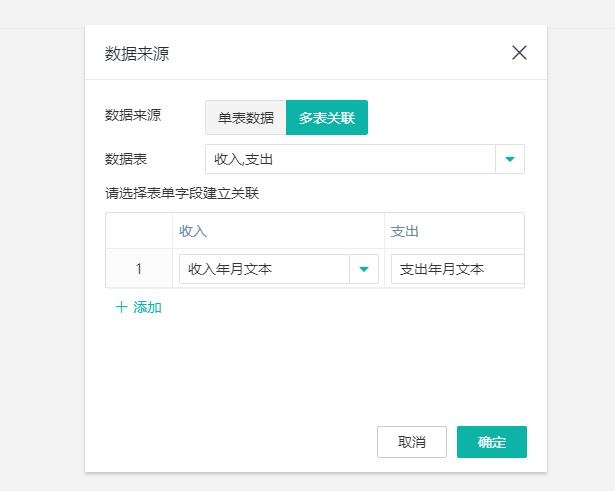Viewport: 615px width, 491px height.
Task: Click the 请选择表单字段建立关联 hint text
Action: pyautogui.click(x=182, y=193)
